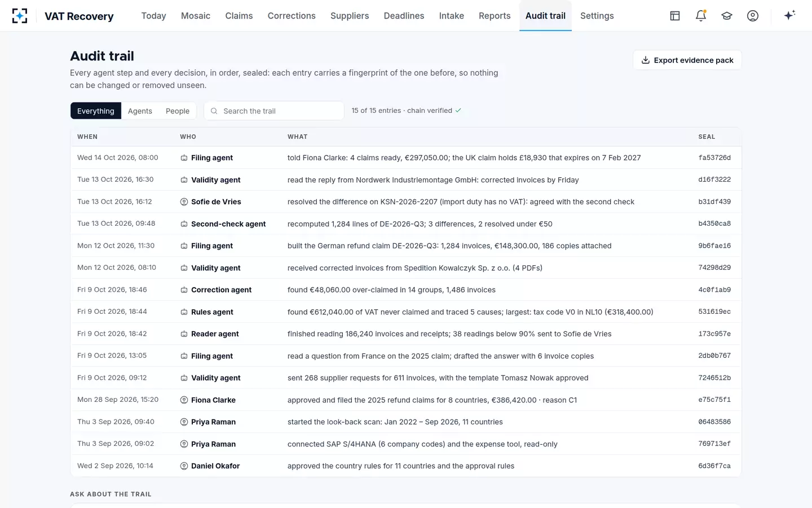This screenshot has width=812, height=508.
Task: Open the Mosaic tab
Action: click(x=196, y=16)
